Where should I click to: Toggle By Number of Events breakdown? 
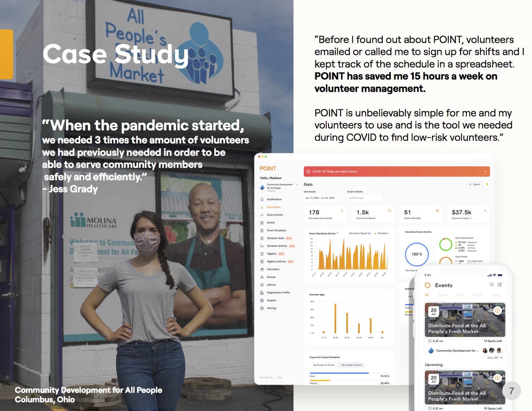pyautogui.click(x=324, y=365)
